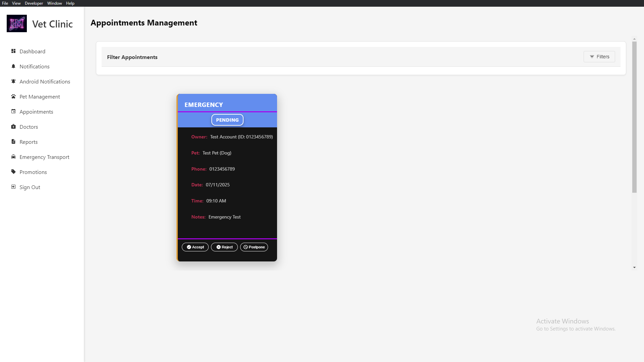Open the Developer menu
Viewport: 644px width, 362px height.
tap(34, 3)
